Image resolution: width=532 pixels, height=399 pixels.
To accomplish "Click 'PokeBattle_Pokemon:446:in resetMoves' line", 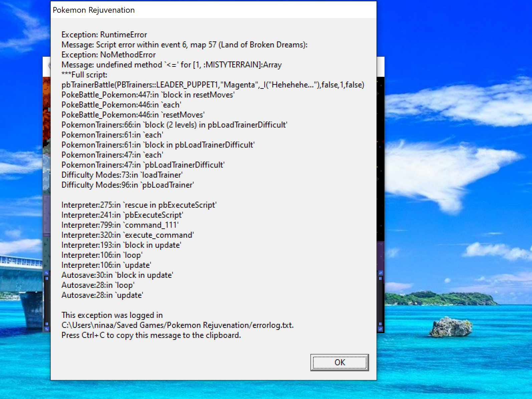I will point(133,115).
